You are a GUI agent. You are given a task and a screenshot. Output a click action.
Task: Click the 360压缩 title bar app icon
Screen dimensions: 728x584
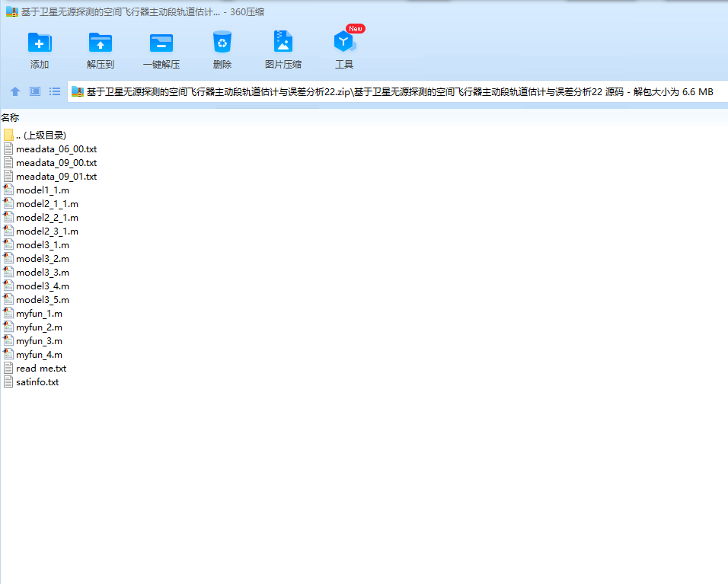coord(11,11)
